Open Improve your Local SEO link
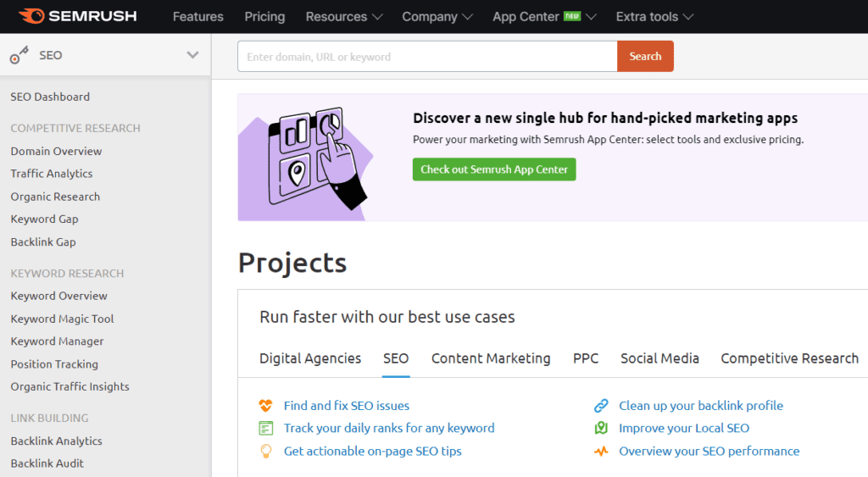This screenshot has height=477, width=868. pyautogui.click(x=684, y=429)
